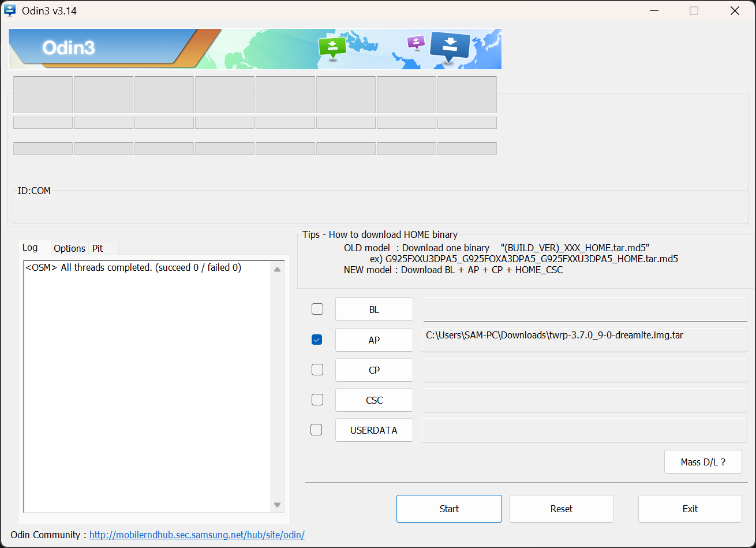Click the Odin3 banner logo
756x548 pixels.
click(x=68, y=48)
